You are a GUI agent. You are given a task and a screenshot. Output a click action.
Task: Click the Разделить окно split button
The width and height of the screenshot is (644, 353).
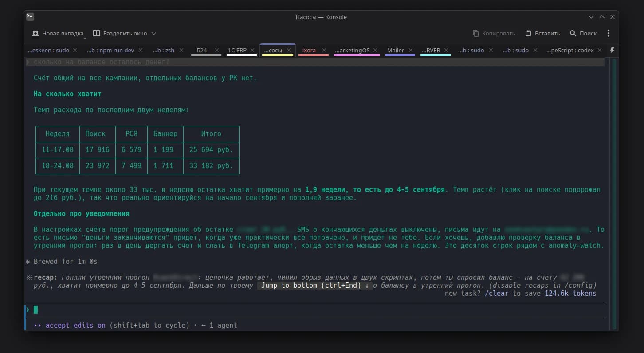(x=120, y=33)
